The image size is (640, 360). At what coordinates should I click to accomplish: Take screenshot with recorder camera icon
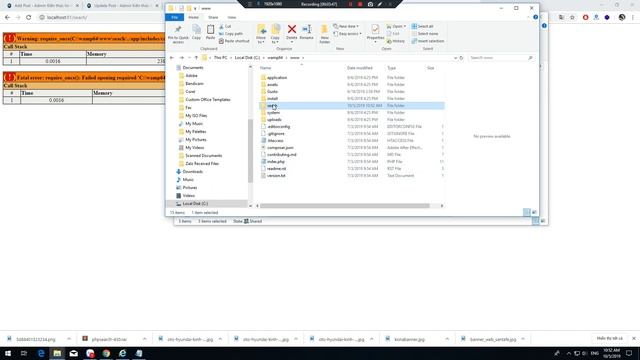[370, 4]
